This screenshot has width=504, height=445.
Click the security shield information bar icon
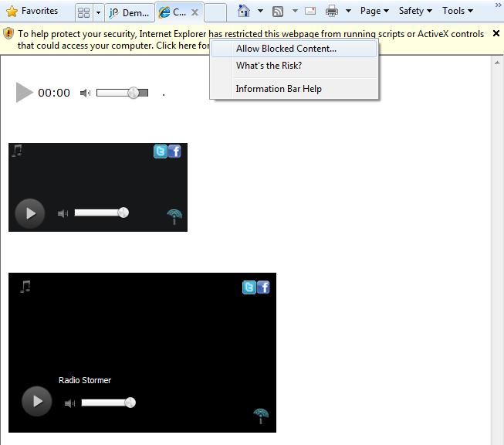tap(8, 33)
